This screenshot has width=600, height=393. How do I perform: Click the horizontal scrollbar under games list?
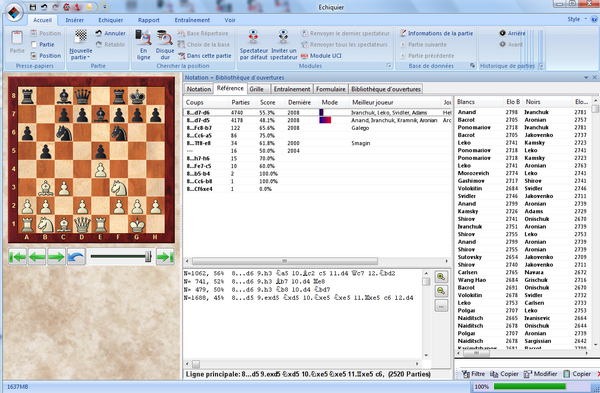[x=476, y=353]
